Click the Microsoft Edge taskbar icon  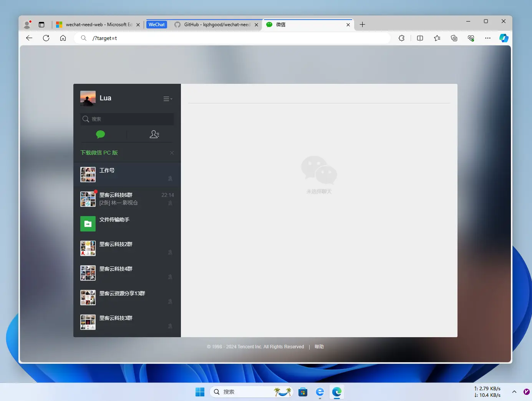(337, 392)
